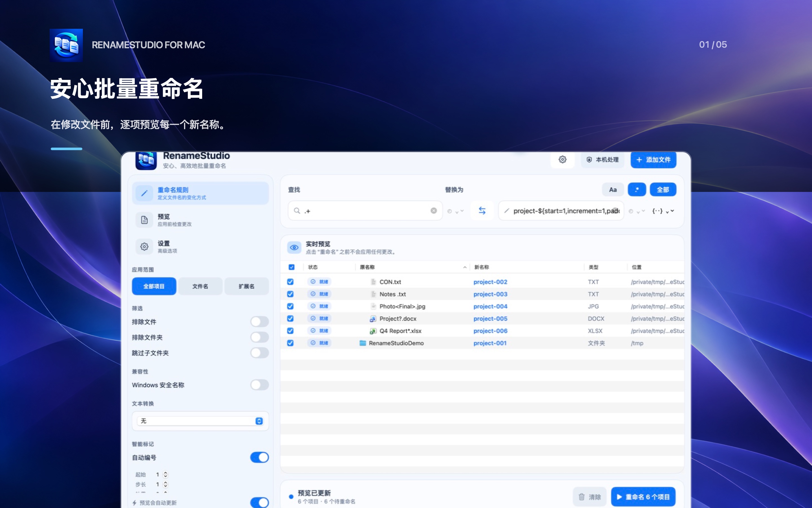
Task: Uncheck the Notes .txt row checkbox
Action: pyautogui.click(x=290, y=294)
